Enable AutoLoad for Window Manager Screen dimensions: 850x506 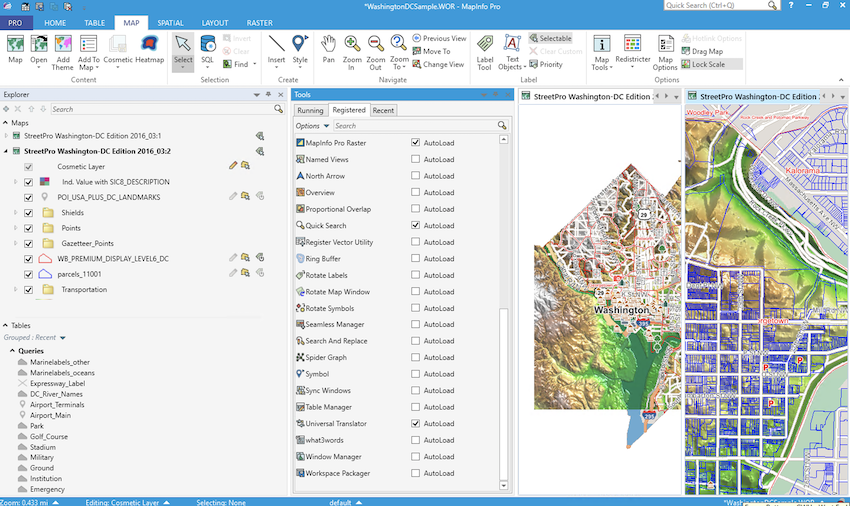[415, 456]
